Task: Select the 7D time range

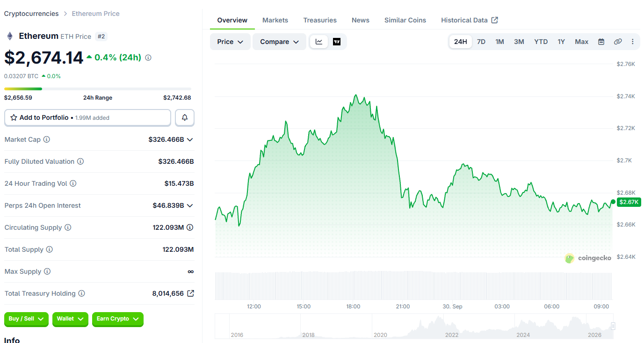Action: (x=481, y=42)
